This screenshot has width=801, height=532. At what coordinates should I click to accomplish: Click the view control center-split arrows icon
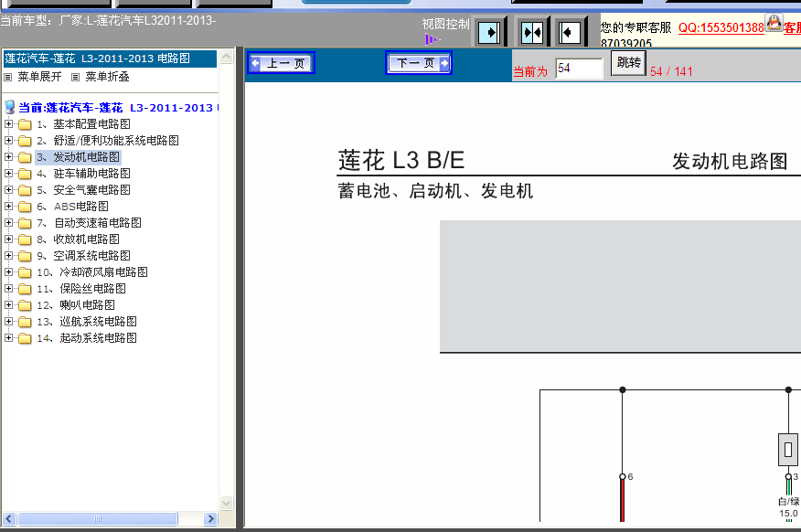pyautogui.click(x=532, y=33)
